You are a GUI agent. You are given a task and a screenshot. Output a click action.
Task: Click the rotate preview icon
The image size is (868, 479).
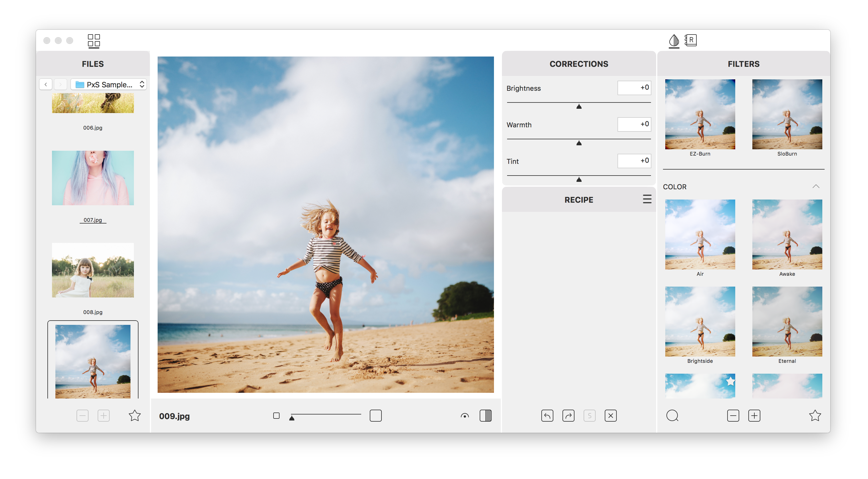(x=465, y=416)
